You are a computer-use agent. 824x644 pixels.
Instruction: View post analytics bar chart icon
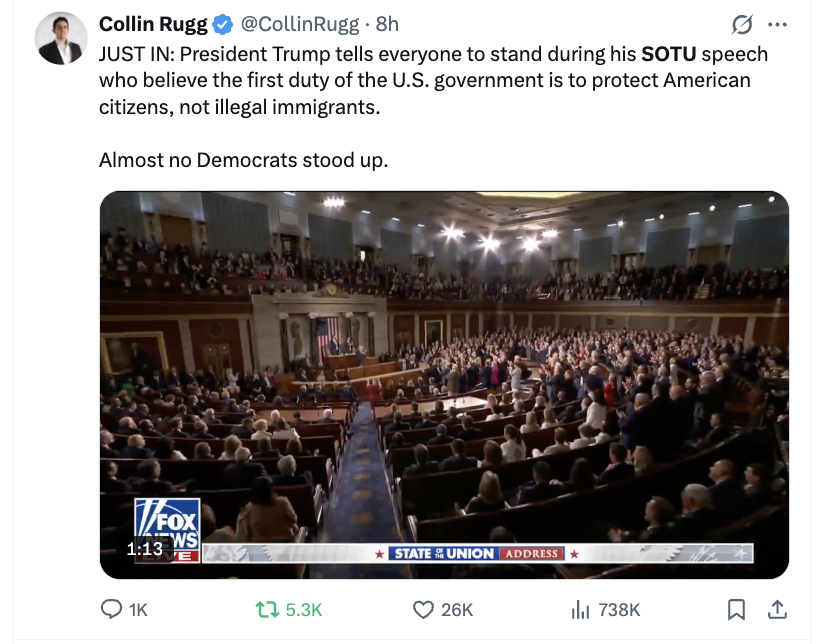(580, 609)
